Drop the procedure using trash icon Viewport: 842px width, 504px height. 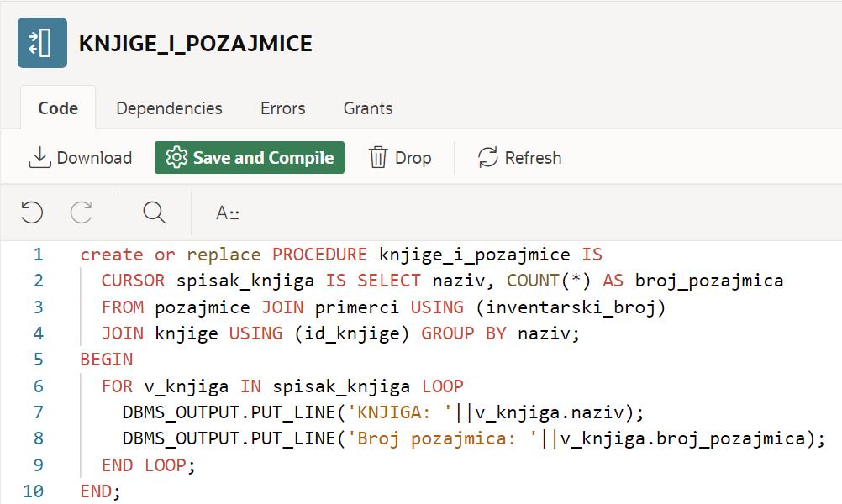400,158
